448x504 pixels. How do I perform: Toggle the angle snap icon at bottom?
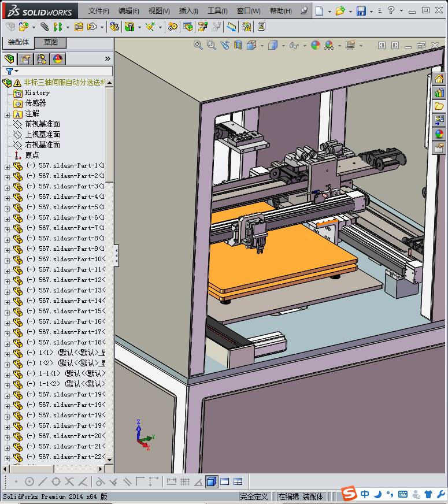(x=198, y=481)
